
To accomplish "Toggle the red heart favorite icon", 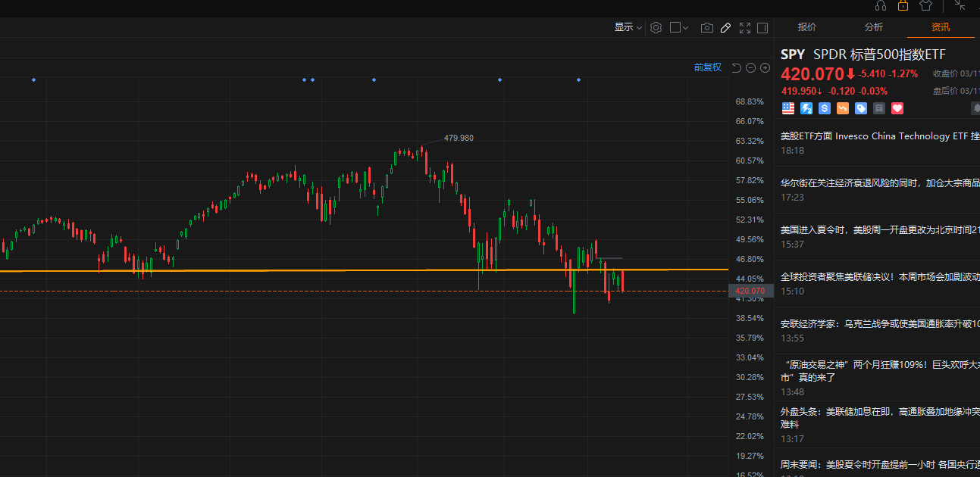I will (897, 108).
